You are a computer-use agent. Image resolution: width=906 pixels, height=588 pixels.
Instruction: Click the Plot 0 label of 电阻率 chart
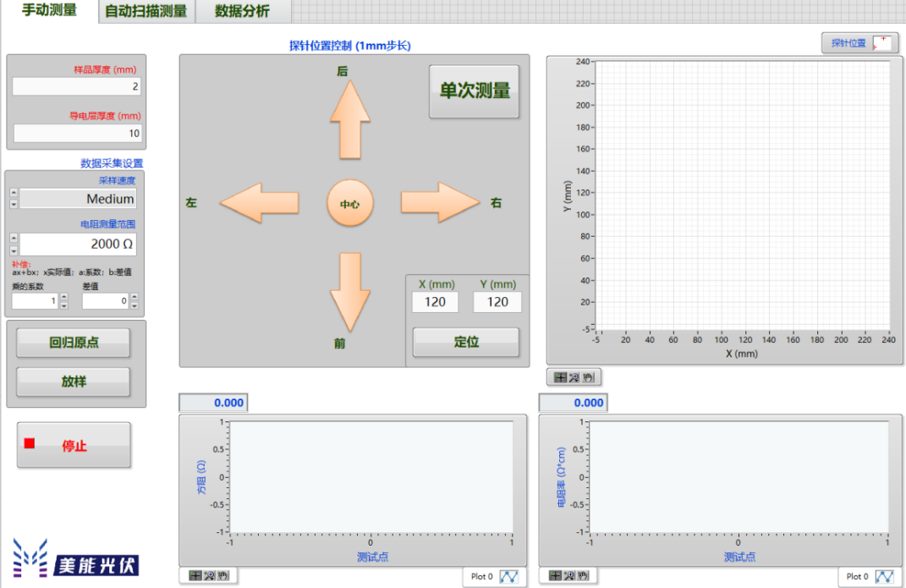tap(857, 576)
